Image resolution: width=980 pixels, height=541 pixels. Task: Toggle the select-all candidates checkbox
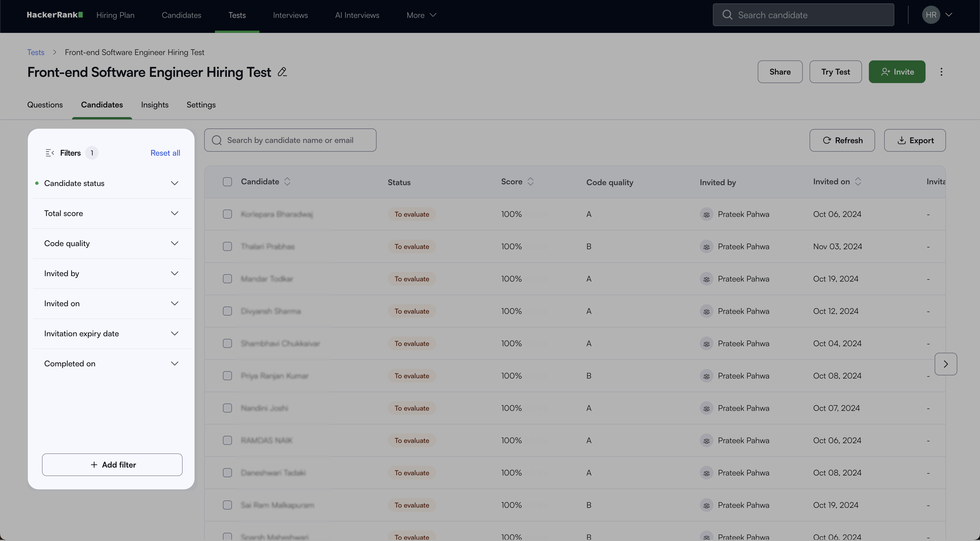click(227, 182)
